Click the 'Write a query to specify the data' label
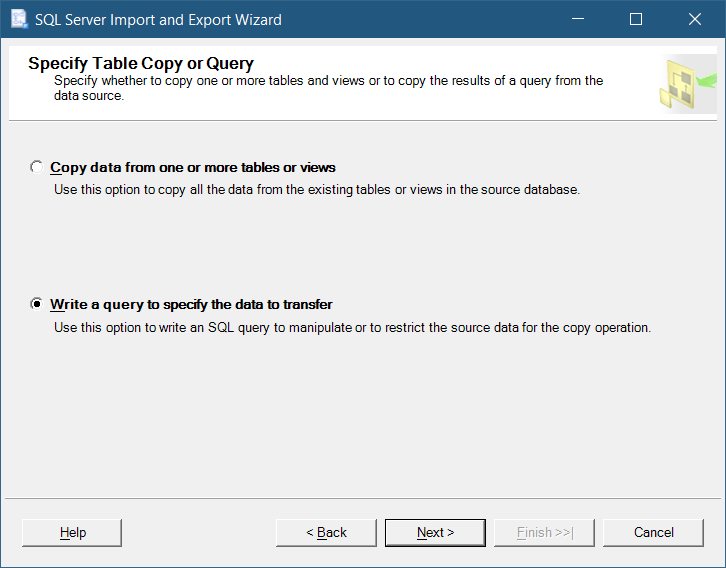The image size is (726, 568). (x=191, y=304)
